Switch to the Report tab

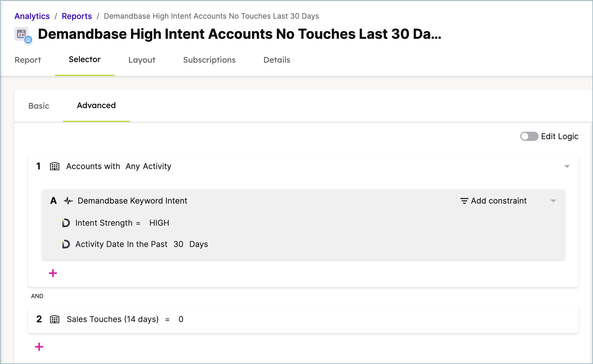(x=28, y=60)
